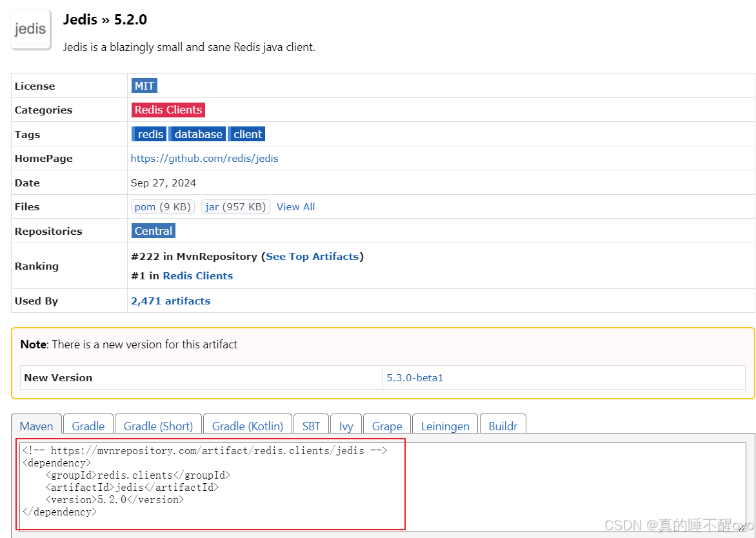Open the View All files link

(295, 207)
